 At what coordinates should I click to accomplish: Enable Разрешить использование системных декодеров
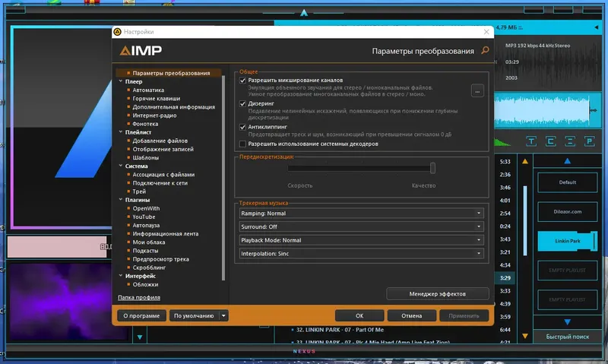(242, 144)
